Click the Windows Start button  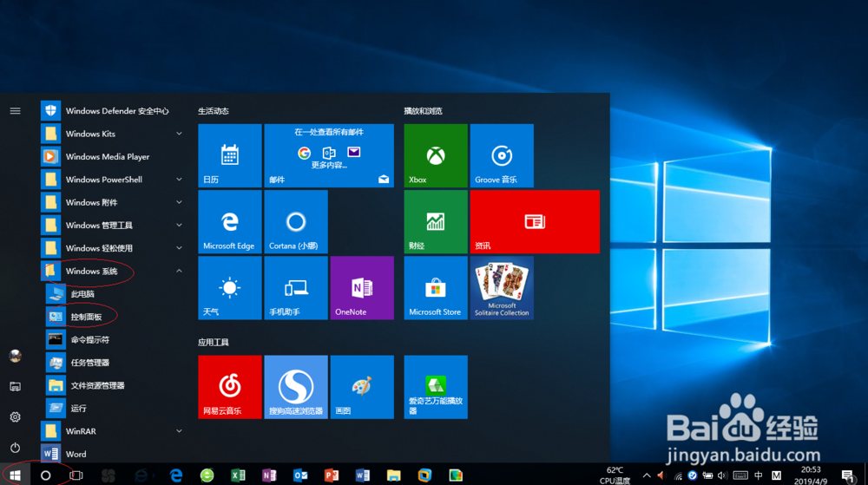pyautogui.click(x=15, y=475)
